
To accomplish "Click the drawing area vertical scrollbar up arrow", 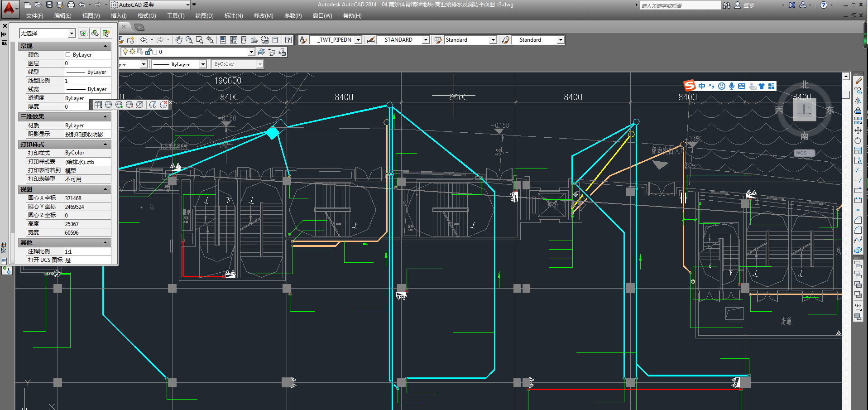I will point(846,76).
